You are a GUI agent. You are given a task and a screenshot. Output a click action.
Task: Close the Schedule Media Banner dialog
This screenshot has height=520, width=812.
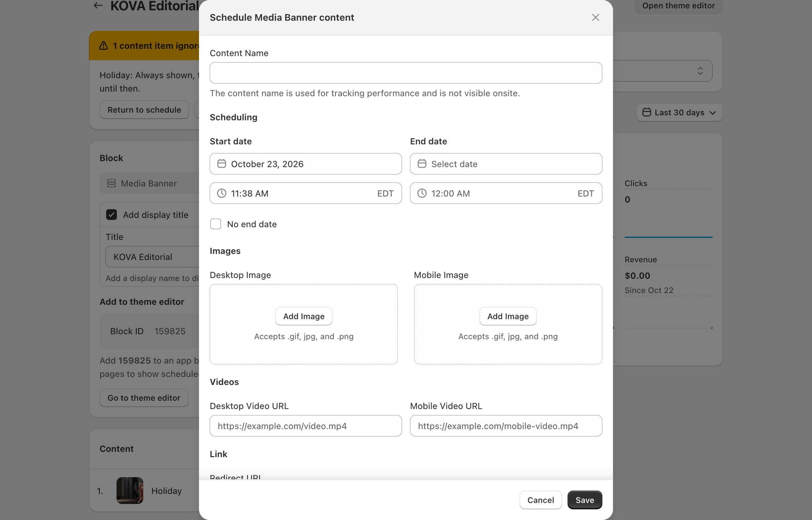tap(595, 18)
